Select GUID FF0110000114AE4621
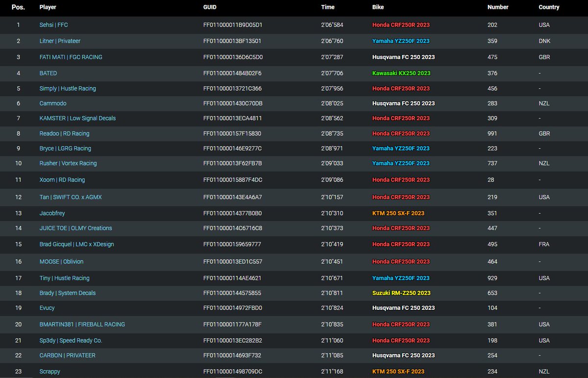Screen dimensions: 588x378 click(232, 278)
